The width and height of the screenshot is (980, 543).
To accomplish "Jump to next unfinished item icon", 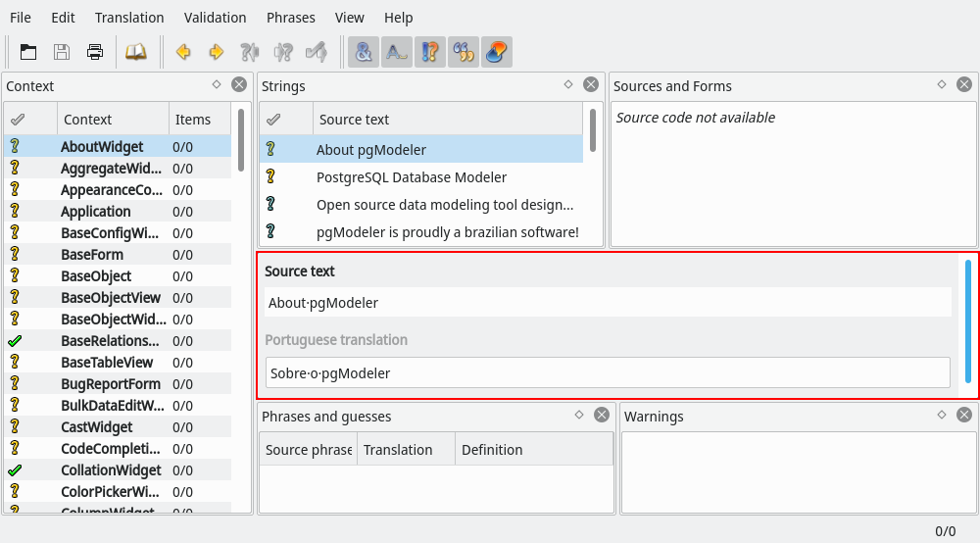I will pyautogui.click(x=283, y=52).
